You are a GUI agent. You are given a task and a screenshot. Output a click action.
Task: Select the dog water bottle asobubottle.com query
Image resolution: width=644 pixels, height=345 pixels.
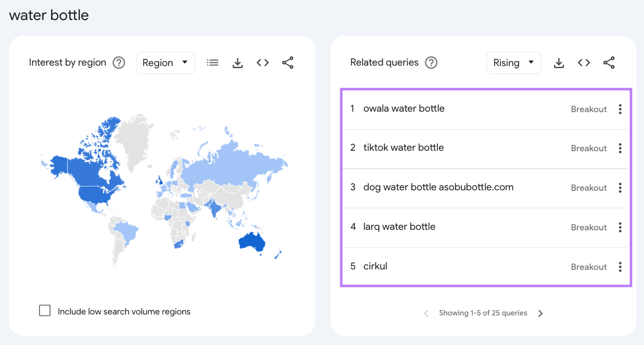point(438,187)
